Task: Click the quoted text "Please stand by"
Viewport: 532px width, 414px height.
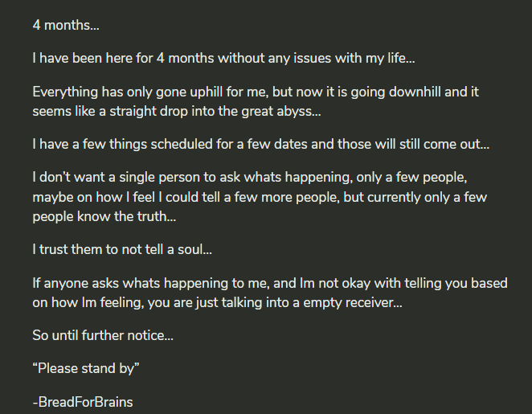Action: click(x=88, y=369)
